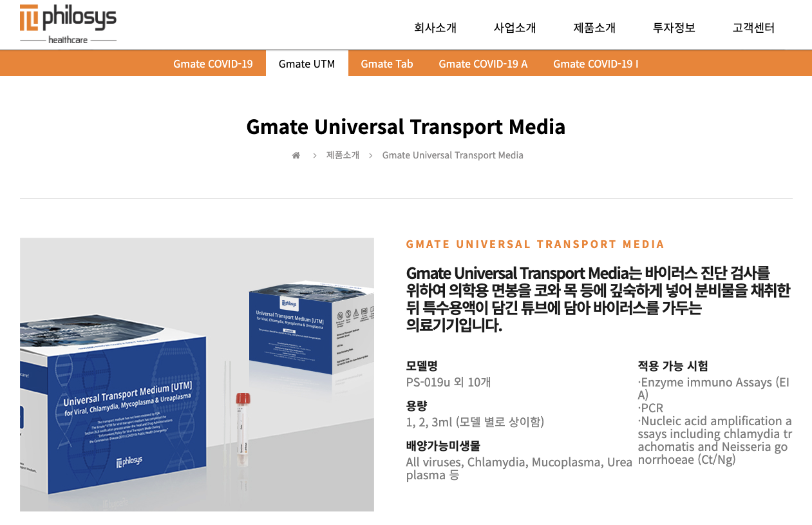The height and width of the screenshot is (525, 812).
Task: Click Gmate Universal Transport Media breadcrumb
Action: tap(453, 155)
